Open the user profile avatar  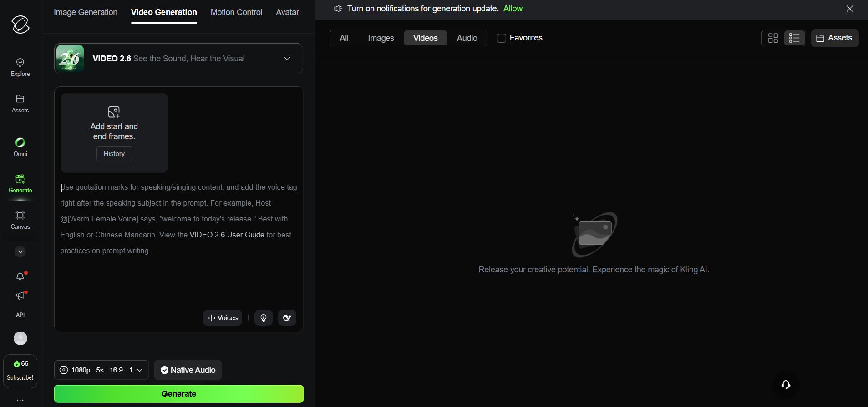(20, 338)
